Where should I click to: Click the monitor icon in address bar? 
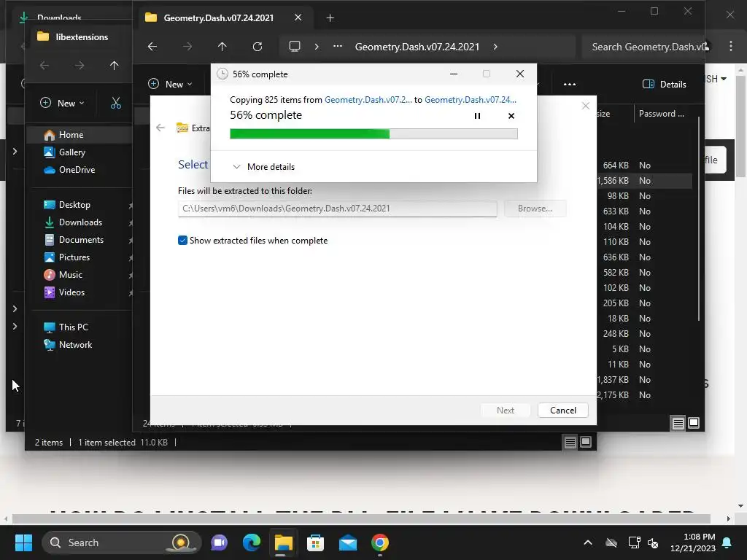tap(295, 47)
